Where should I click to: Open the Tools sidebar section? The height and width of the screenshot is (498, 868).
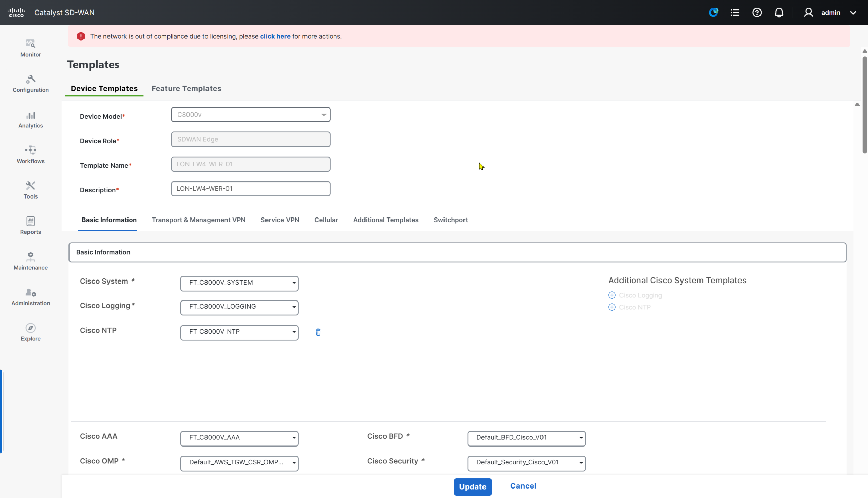[31, 190]
